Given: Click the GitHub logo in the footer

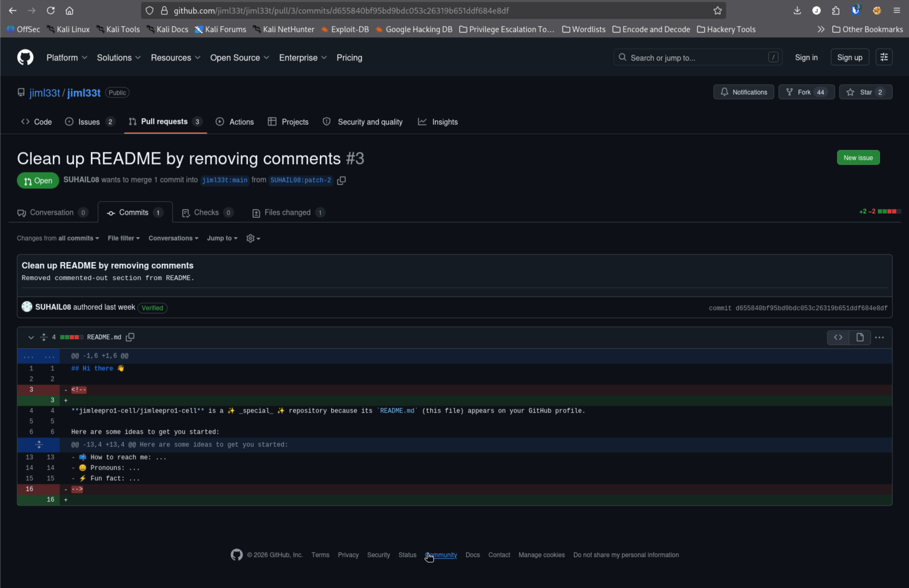Looking at the screenshot, I should 236,555.
